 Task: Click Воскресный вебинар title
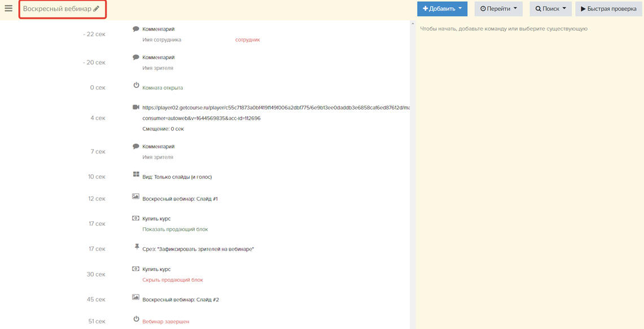(57, 8)
